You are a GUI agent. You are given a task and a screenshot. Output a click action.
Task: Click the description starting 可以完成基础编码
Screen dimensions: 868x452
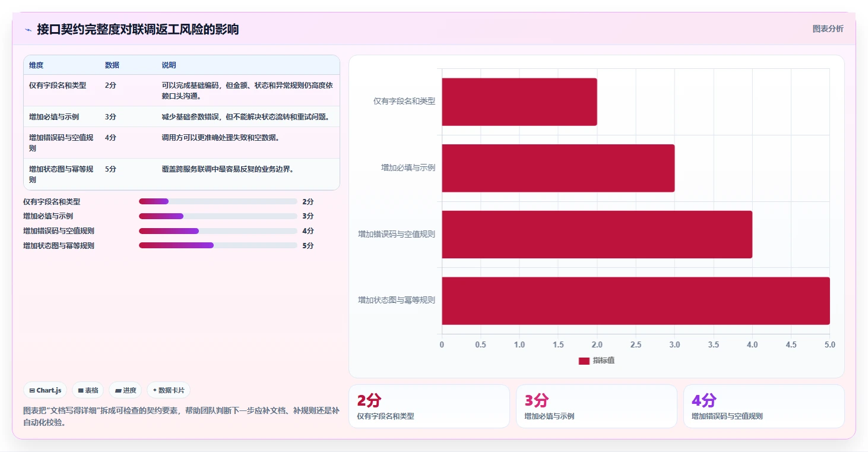[x=248, y=90]
